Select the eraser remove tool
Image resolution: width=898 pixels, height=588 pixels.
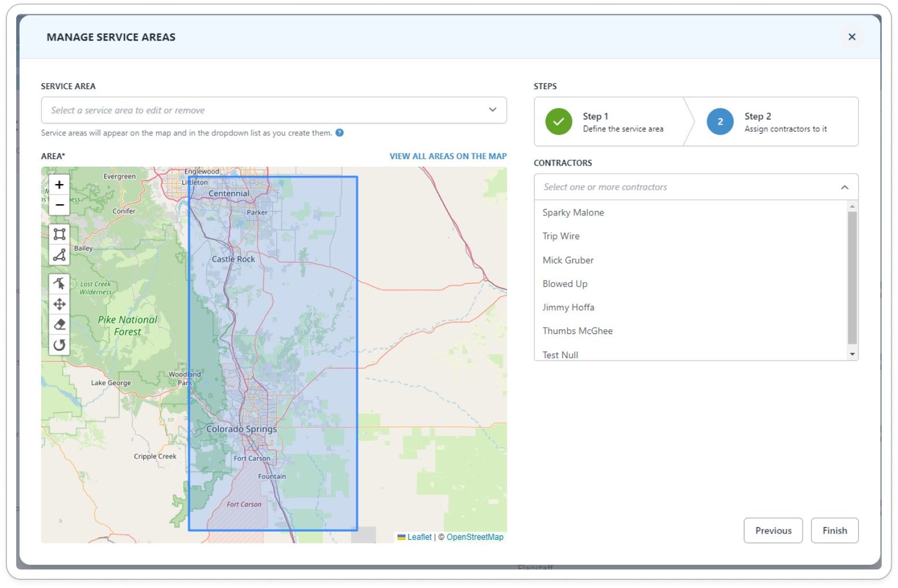[x=59, y=324]
